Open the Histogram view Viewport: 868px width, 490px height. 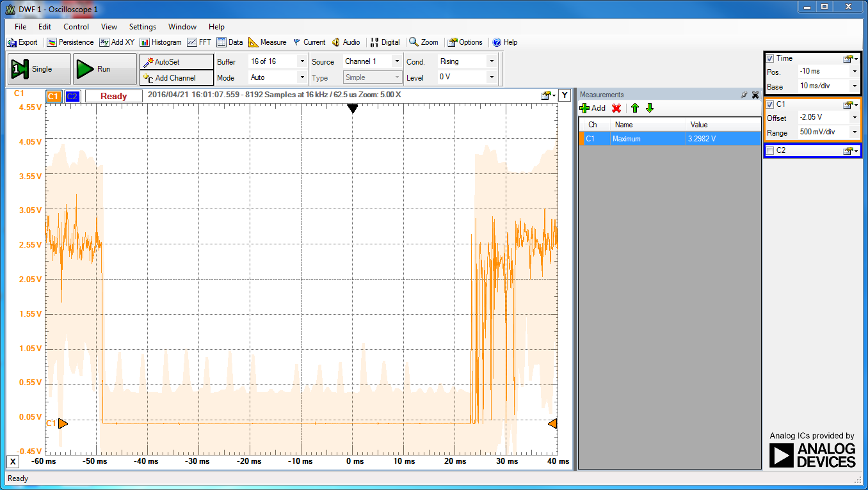[161, 42]
